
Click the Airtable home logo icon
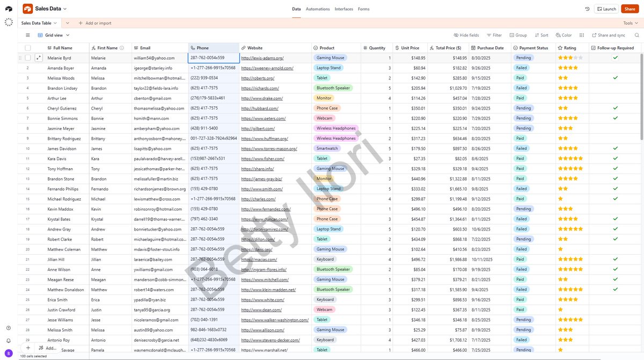point(9,9)
